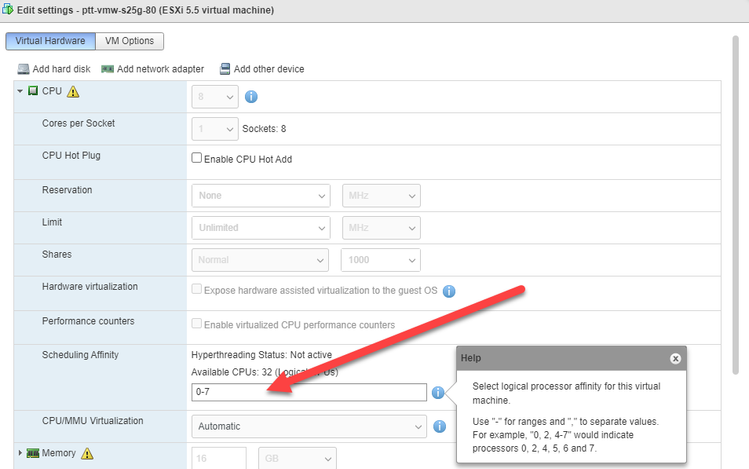The height and width of the screenshot is (469, 749).
Task: Close the Help popup
Action: pyautogui.click(x=675, y=359)
